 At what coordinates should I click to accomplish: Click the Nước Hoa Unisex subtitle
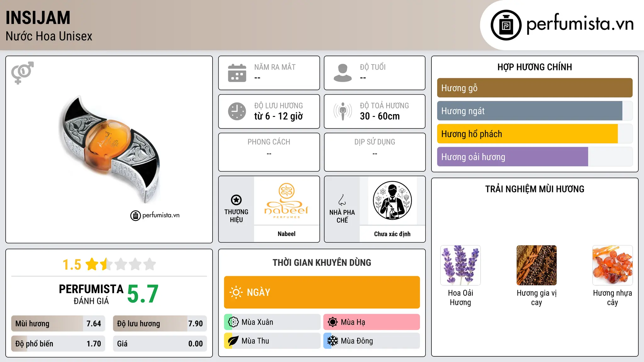pos(49,36)
